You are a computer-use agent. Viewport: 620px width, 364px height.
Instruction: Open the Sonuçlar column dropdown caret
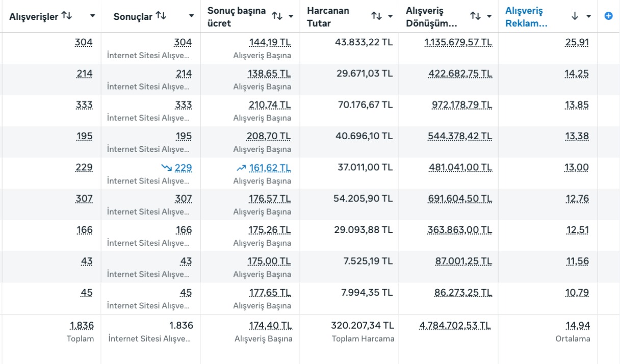[x=191, y=16]
